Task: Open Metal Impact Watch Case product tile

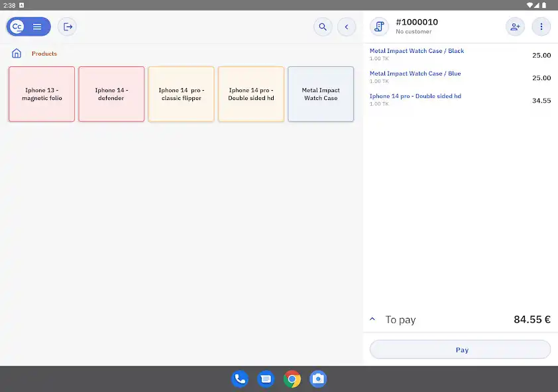Action: [x=321, y=94]
